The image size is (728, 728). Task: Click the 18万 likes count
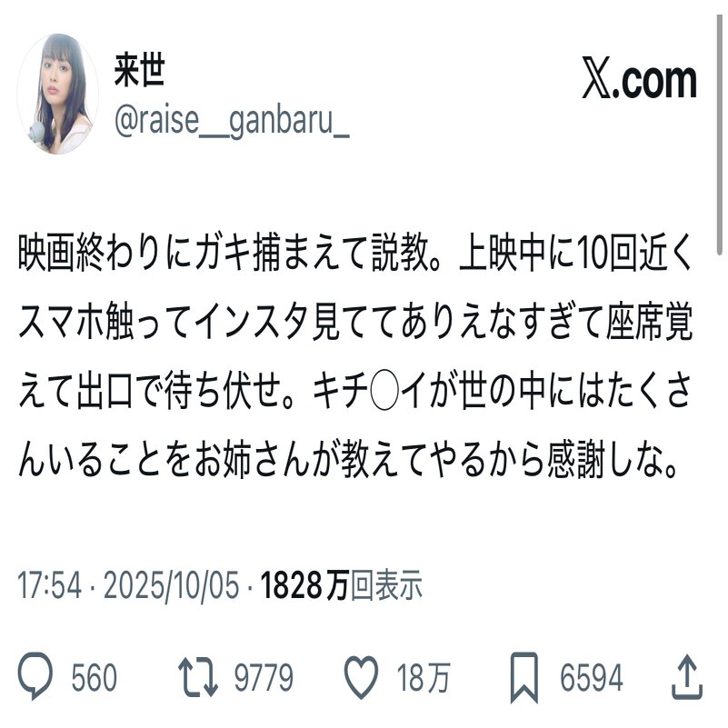coord(423,677)
